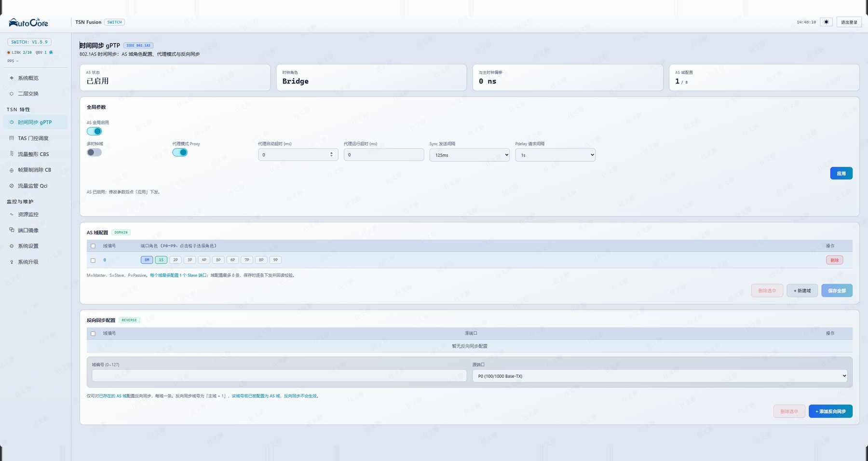The height and width of the screenshot is (461, 868).
Task: Click the 帧复制消除 CB globe icon
Action: (x=12, y=170)
